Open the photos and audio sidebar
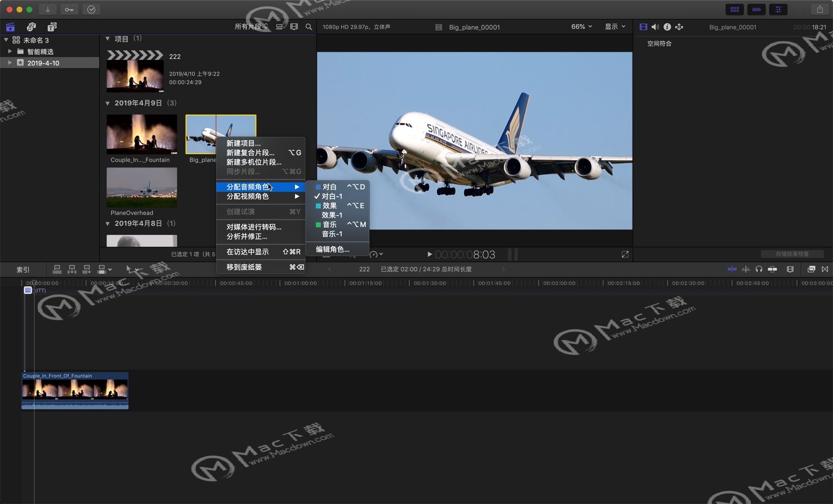The image size is (833, 504). click(x=31, y=27)
